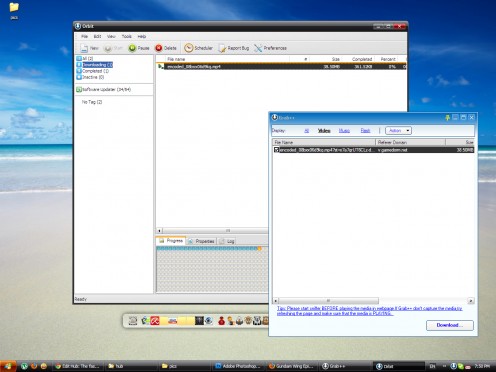The image size is (496, 372).
Task: Click the system tray clock
Action: pyautogui.click(x=482, y=366)
